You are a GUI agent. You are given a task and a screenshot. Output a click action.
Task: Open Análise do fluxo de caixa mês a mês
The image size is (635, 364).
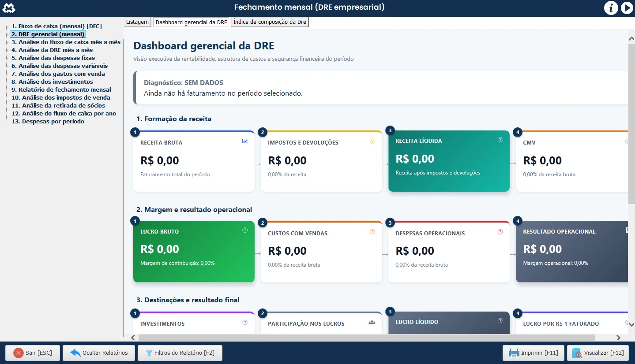coord(66,42)
